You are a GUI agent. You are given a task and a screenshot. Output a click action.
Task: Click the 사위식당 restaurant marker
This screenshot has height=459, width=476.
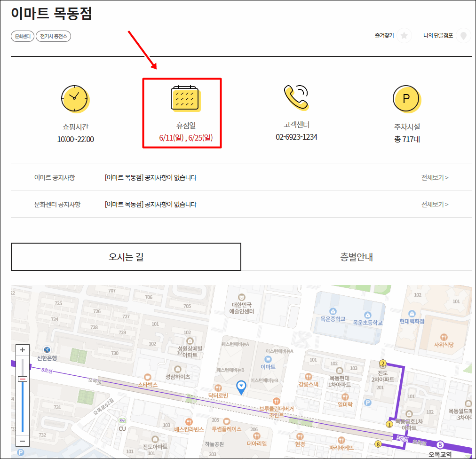point(444,337)
